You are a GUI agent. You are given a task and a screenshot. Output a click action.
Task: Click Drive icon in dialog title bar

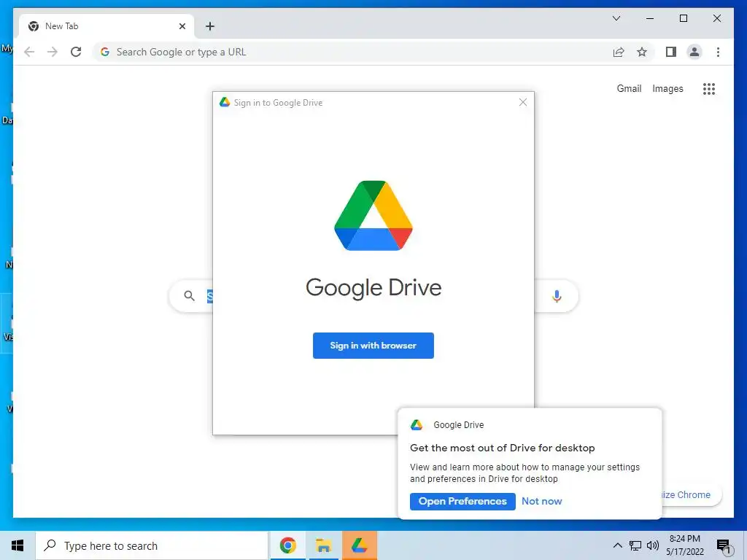coord(225,102)
